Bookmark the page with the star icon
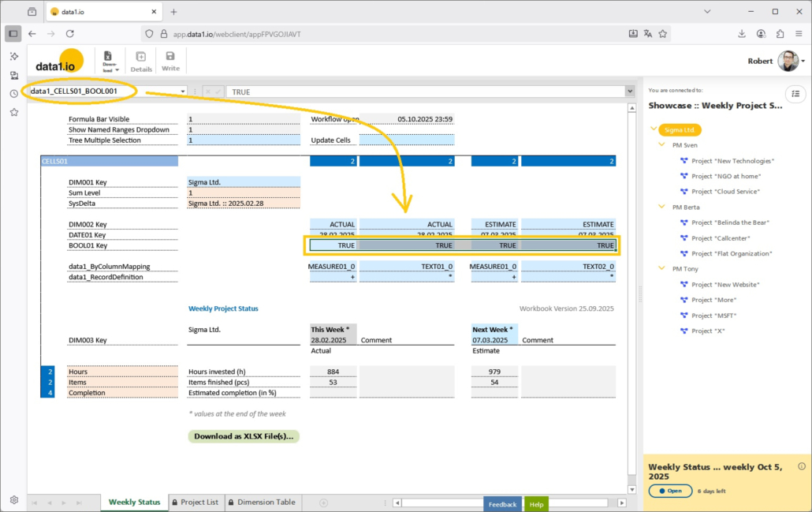Viewport: 812px width, 512px height. coord(663,34)
